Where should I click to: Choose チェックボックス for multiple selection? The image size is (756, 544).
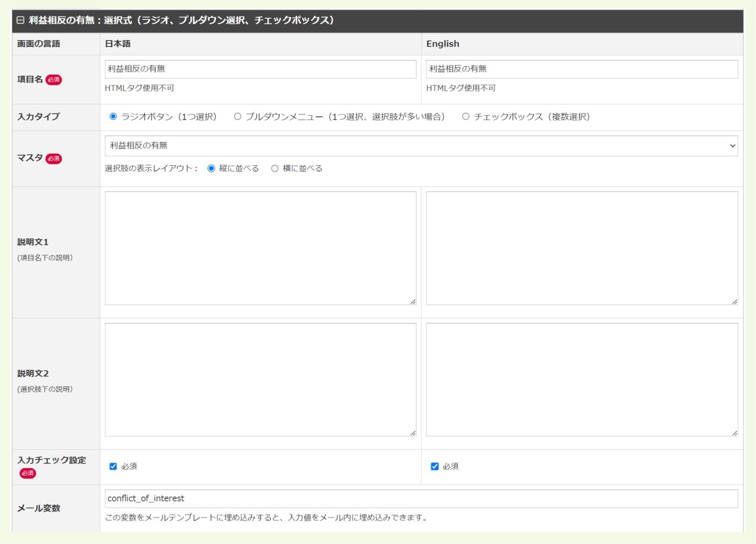465,116
